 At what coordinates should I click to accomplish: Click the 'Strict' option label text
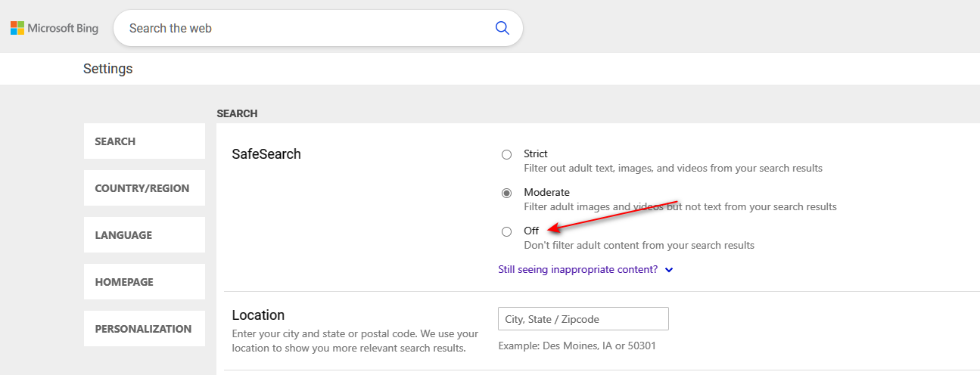[535, 153]
